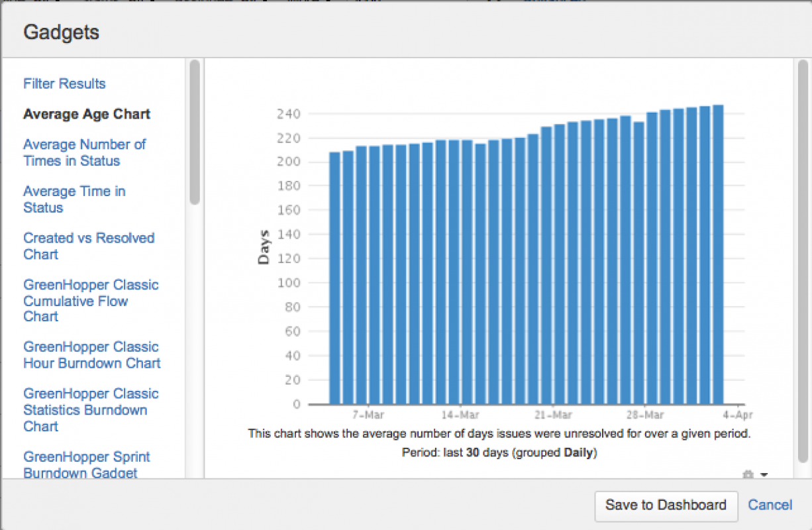Click the first, leftmost bar in the chart

(334, 278)
